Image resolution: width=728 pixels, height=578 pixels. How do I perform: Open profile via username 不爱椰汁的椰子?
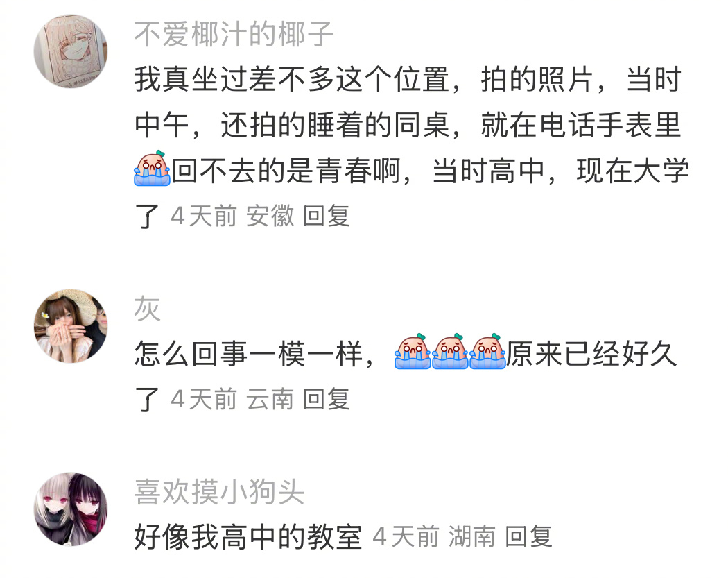pos(234,35)
